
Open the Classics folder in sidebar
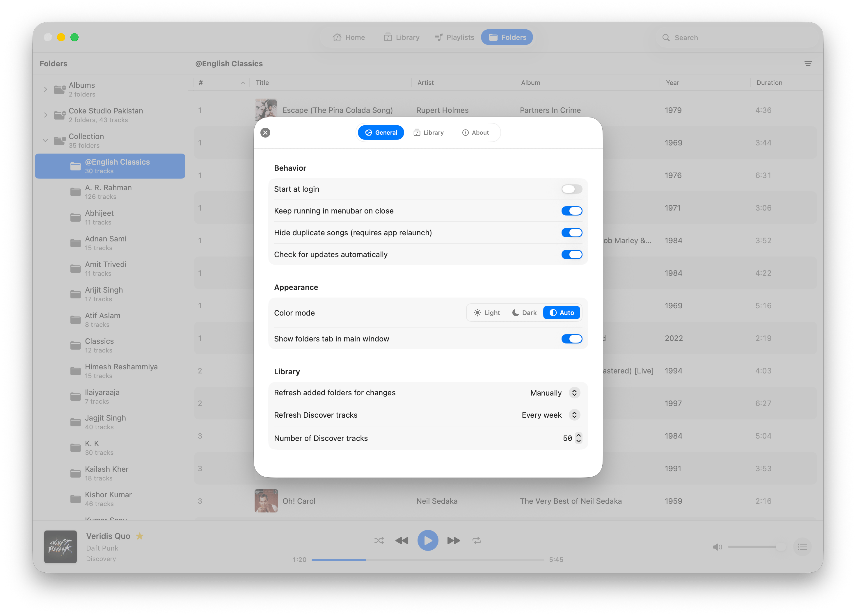pyautogui.click(x=110, y=346)
